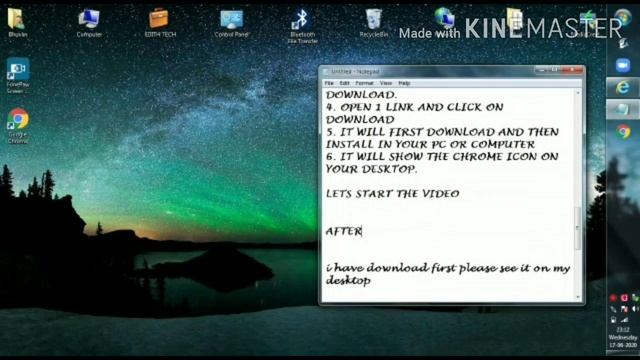Viewport: 640px width, 360px height.
Task: Maximize the Untitled - Notepad window
Action: pyautogui.click(x=555, y=70)
